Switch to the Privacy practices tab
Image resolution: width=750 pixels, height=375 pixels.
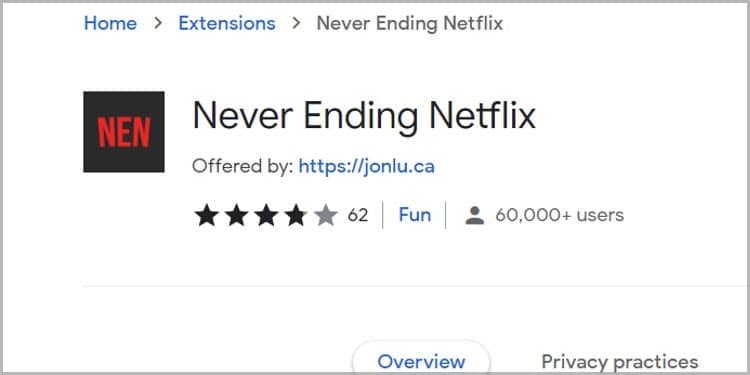pos(619,362)
